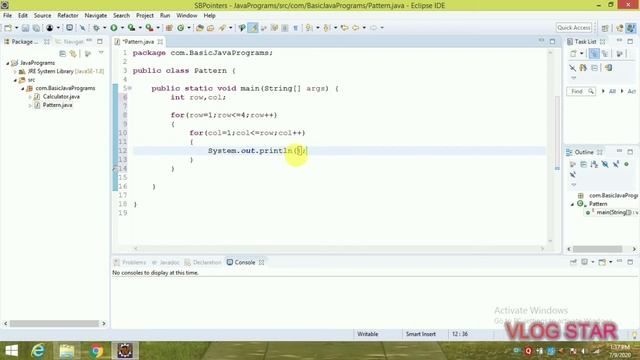This screenshot has height=360, width=640.
Task: Click All filter link in Task List
Action: pos(612,91)
